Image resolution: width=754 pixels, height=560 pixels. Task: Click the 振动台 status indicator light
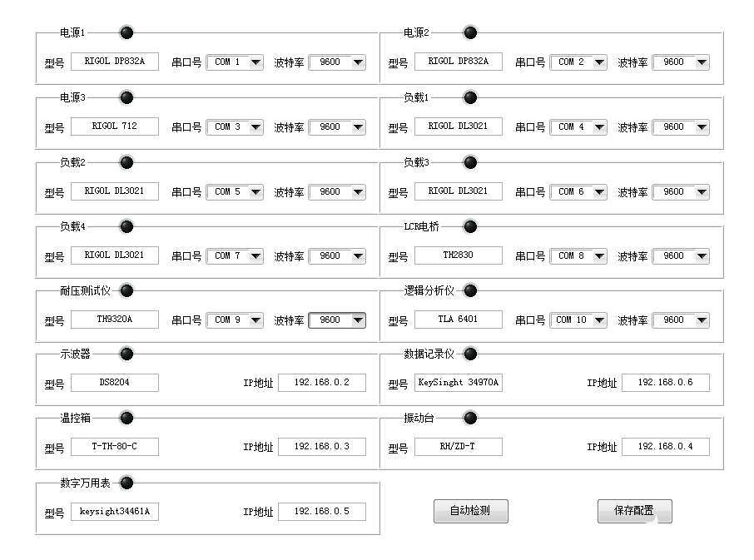click(470, 418)
